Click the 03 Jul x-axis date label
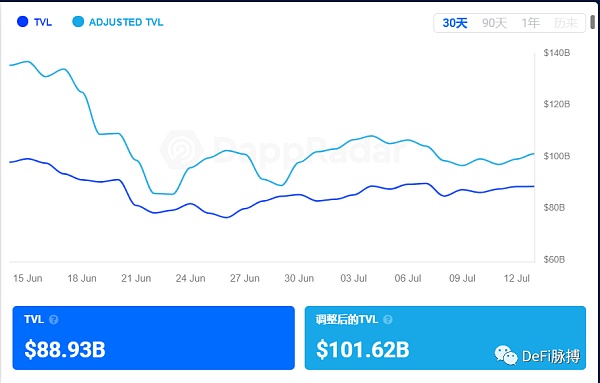Image resolution: width=600 pixels, height=383 pixels. click(354, 278)
